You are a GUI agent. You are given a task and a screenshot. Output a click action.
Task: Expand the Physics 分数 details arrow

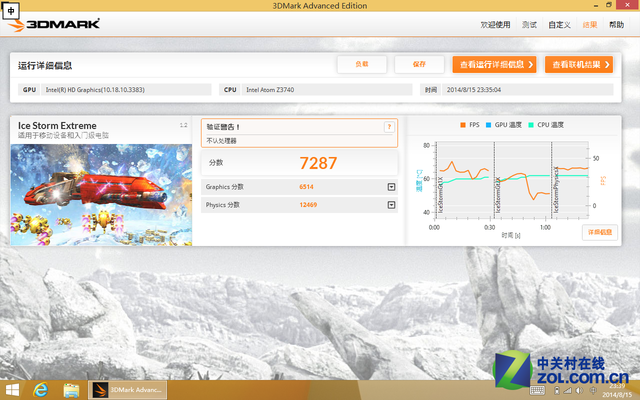coord(391,205)
